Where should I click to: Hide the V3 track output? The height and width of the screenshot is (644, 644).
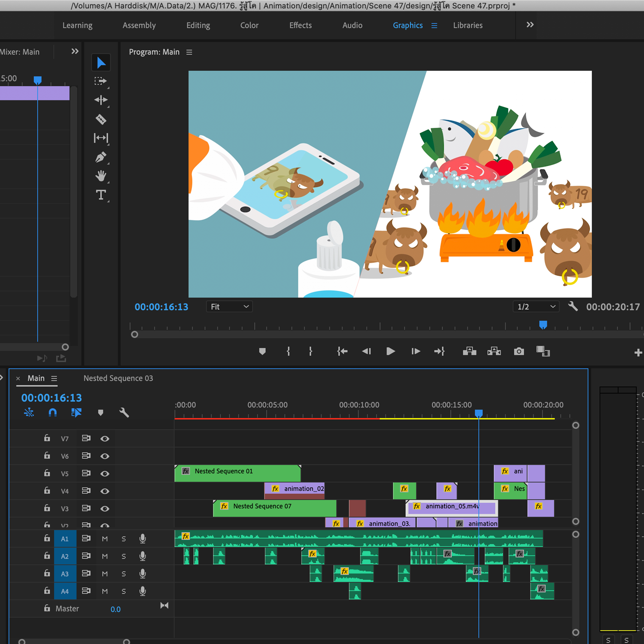[105, 509]
